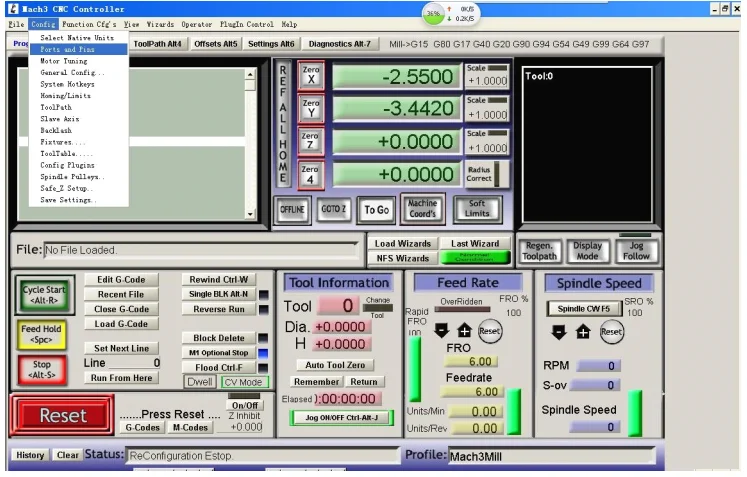
Task: Click Edit G-Code button
Action: point(121,280)
